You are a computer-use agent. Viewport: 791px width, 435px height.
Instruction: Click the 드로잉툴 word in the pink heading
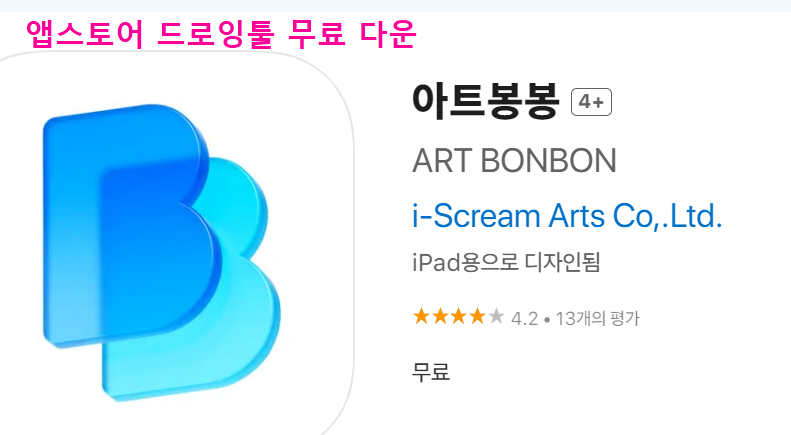(x=215, y=34)
